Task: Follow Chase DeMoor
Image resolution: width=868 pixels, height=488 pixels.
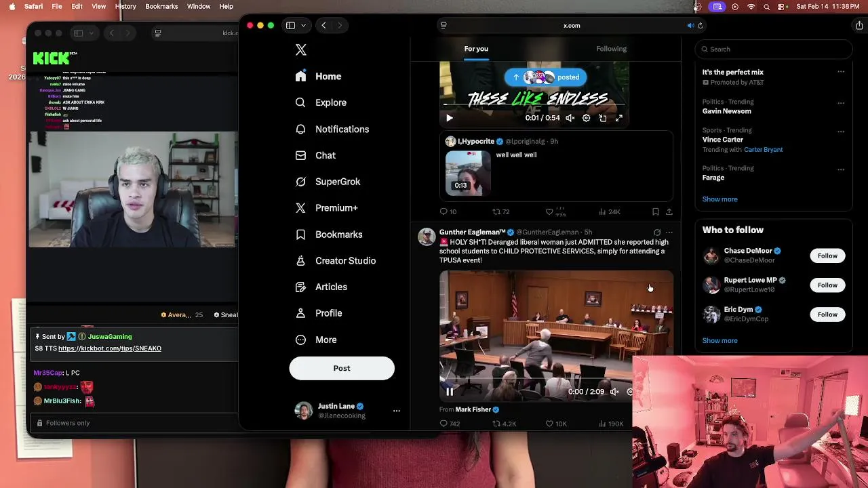Action: [x=827, y=256]
